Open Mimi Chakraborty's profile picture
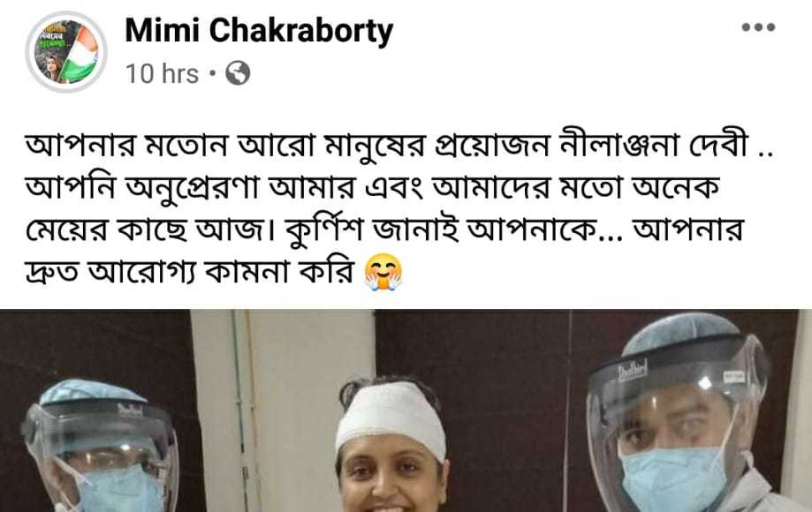 click(x=65, y=51)
